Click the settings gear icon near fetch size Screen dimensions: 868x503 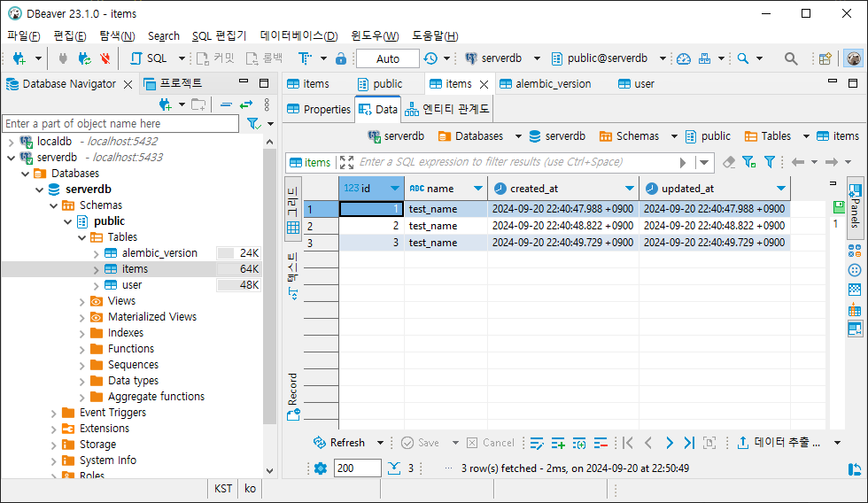[x=320, y=468]
